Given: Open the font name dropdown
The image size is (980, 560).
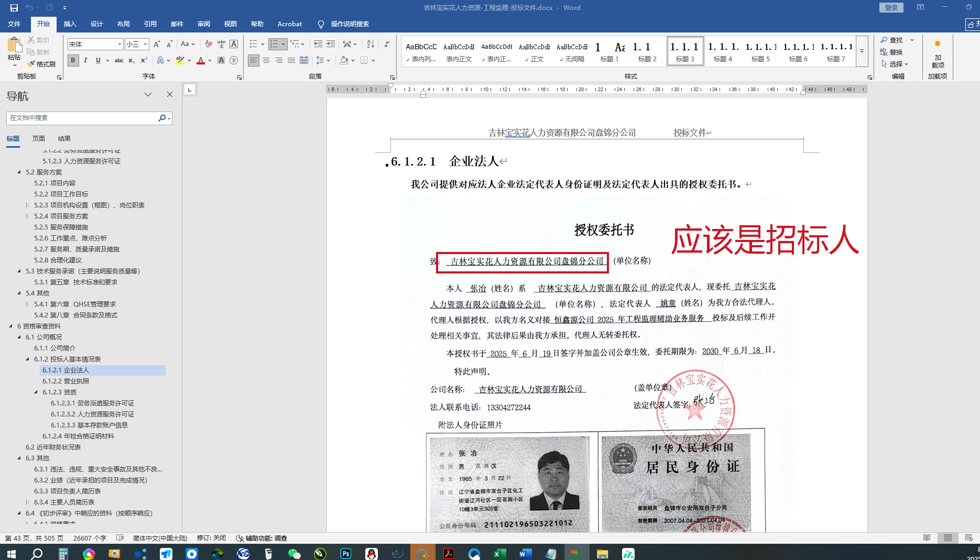Looking at the screenshot, I should coord(119,45).
